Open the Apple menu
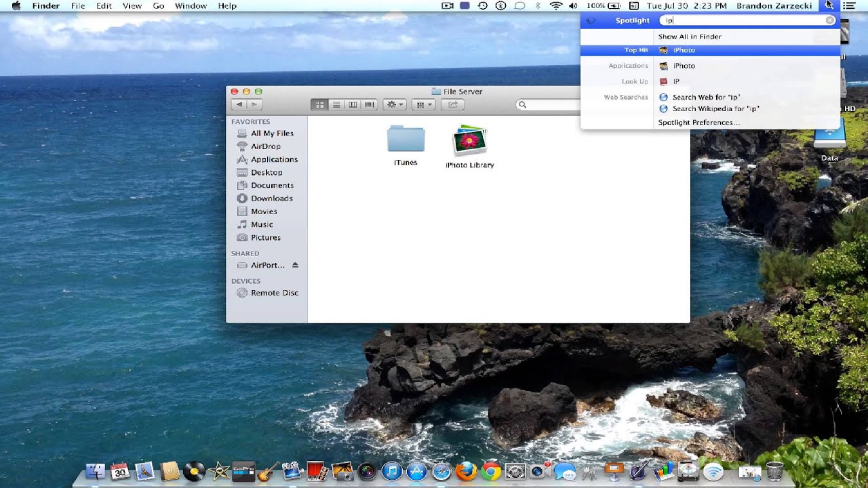The width and height of the screenshot is (868, 488). (16, 5)
